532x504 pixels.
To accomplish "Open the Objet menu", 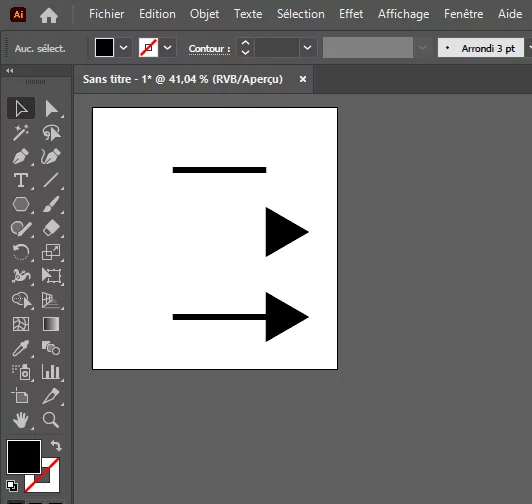I will click(x=204, y=14).
